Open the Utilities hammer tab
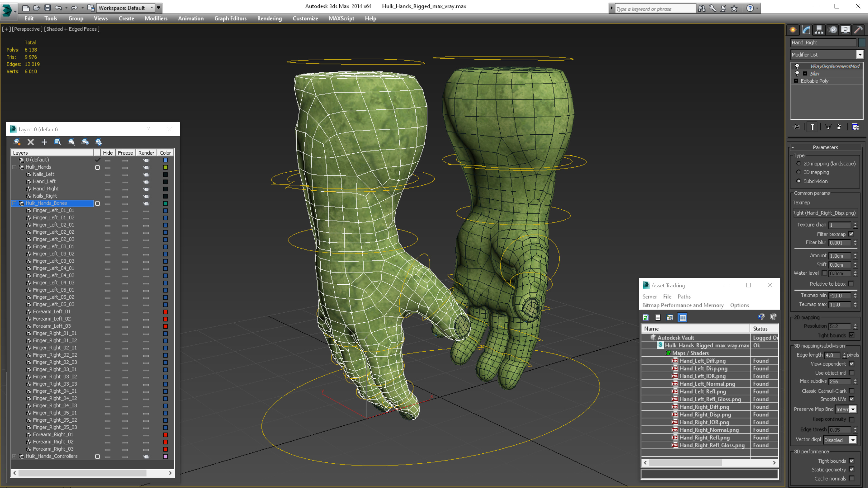Screen dimensions: 868x488 click(x=858, y=30)
